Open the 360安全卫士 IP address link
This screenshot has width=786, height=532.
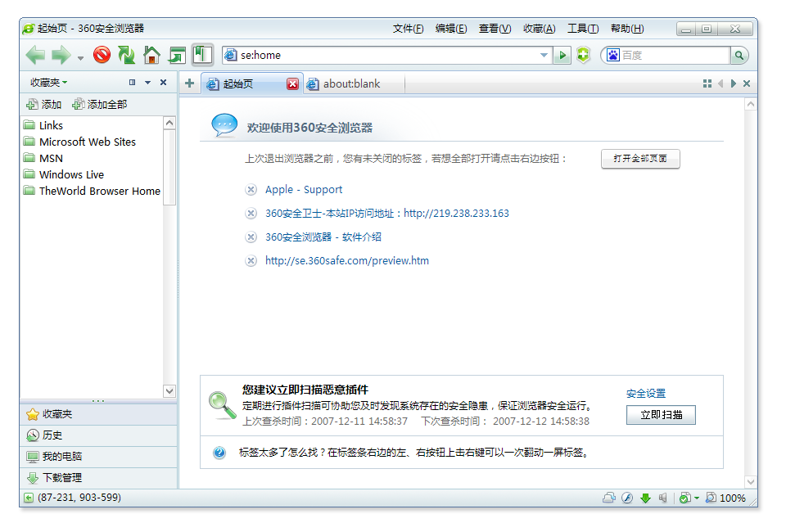(387, 214)
